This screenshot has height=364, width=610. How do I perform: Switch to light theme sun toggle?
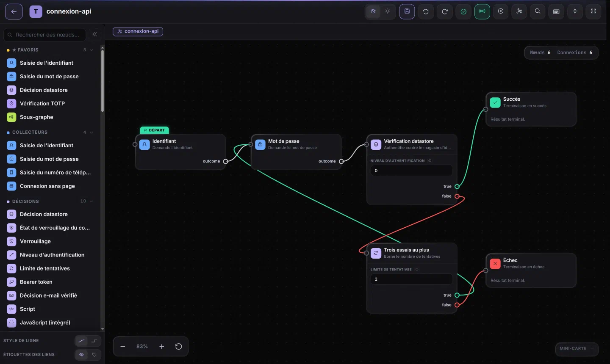[x=388, y=11]
